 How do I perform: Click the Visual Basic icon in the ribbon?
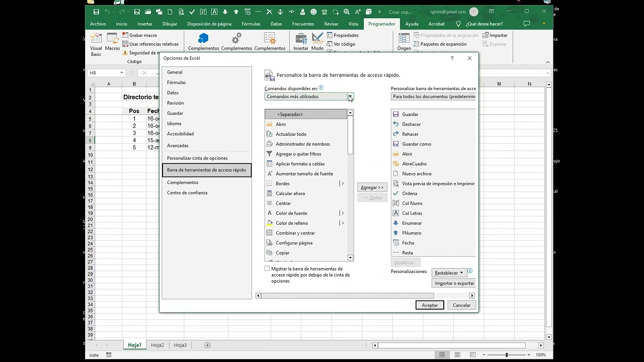click(96, 44)
